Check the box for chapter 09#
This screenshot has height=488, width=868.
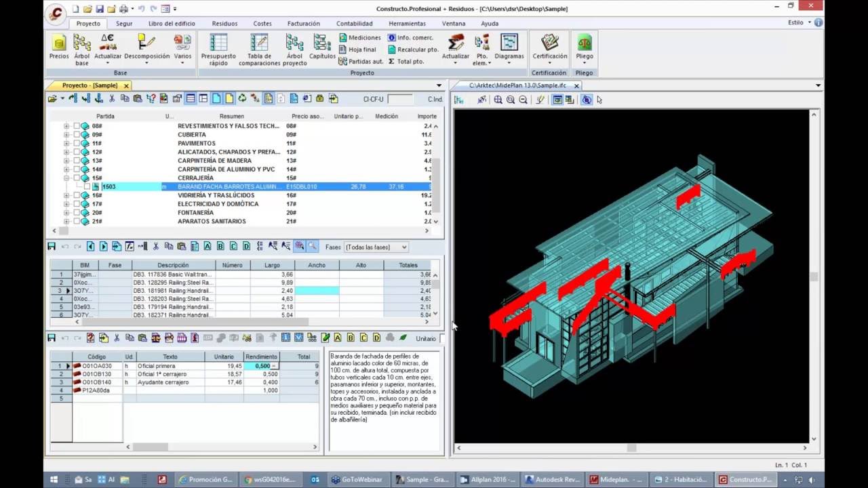point(77,135)
